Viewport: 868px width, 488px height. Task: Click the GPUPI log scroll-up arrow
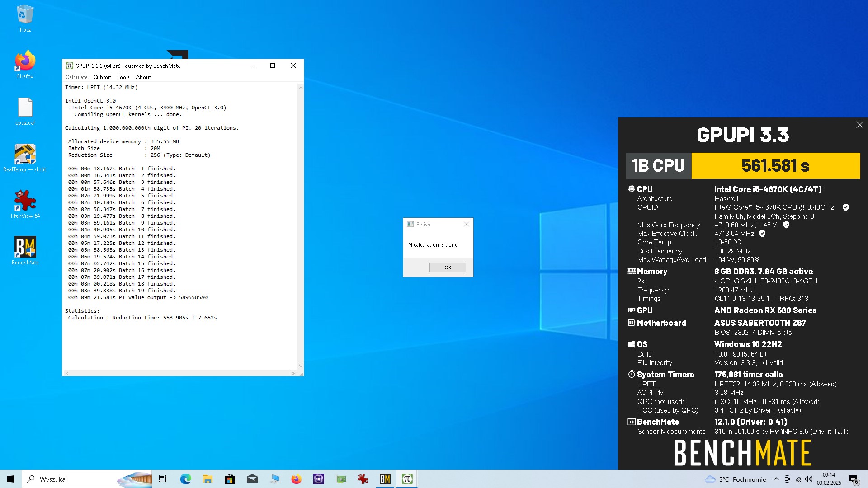(301, 87)
